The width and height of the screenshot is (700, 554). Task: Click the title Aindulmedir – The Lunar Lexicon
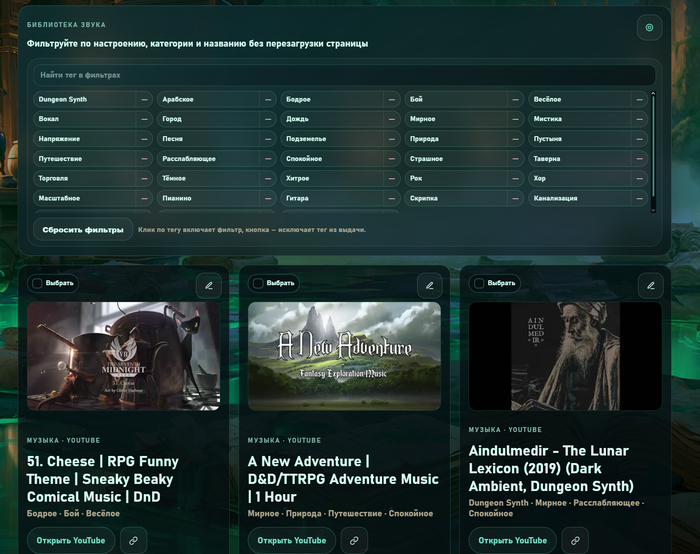pos(551,468)
